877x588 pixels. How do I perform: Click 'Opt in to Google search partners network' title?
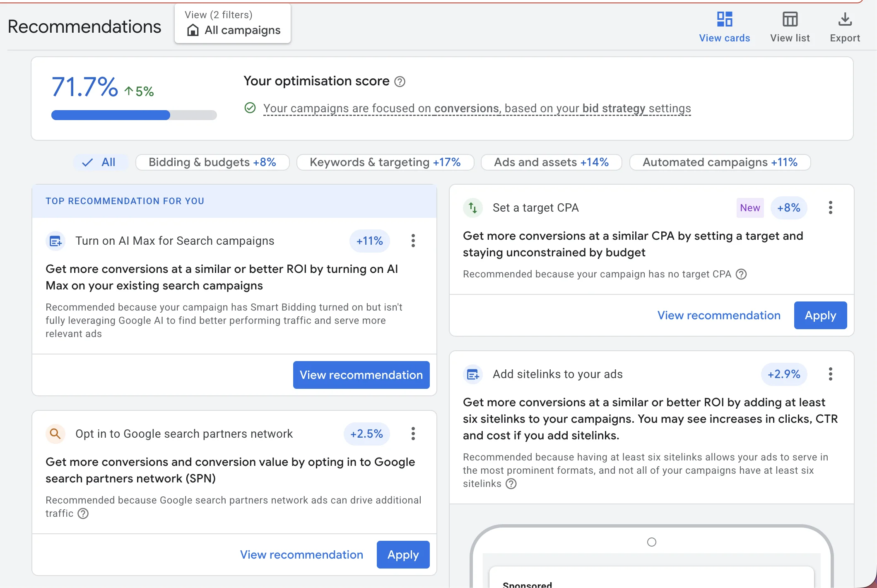(x=184, y=434)
